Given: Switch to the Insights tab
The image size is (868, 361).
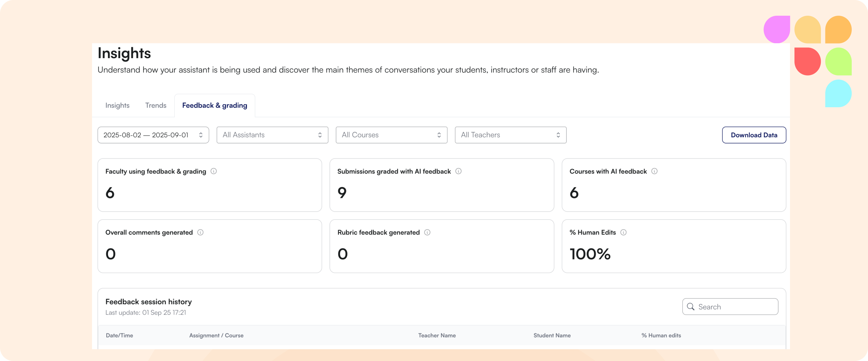Looking at the screenshot, I should pos(117,106).
